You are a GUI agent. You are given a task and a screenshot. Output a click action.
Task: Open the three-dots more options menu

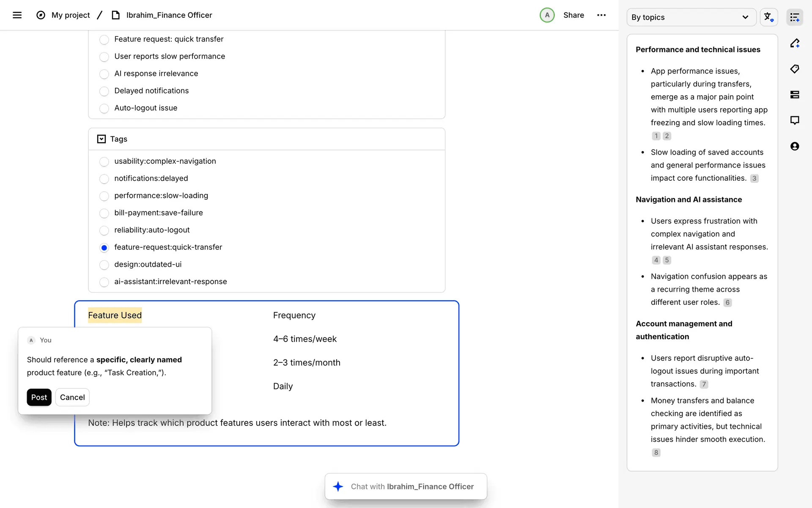tap(601, 15)
